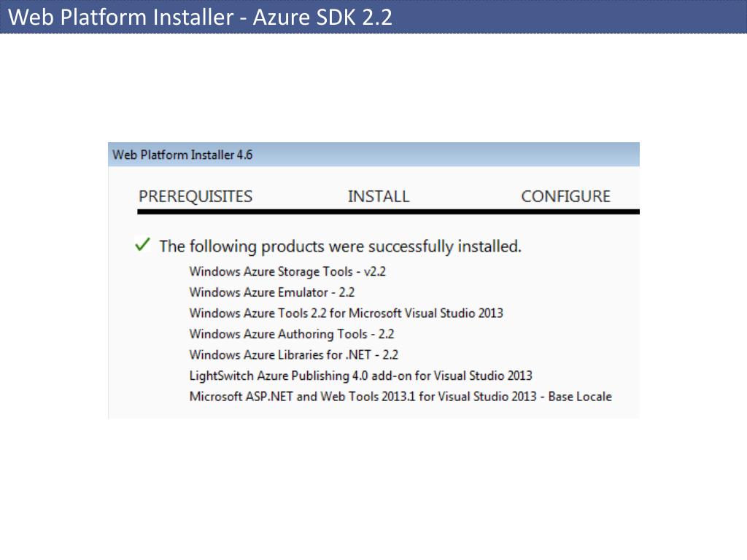Viewport: 747px width, 560px height.
Task: Open the CONFIGURE step tab
Action: point(565,196)
